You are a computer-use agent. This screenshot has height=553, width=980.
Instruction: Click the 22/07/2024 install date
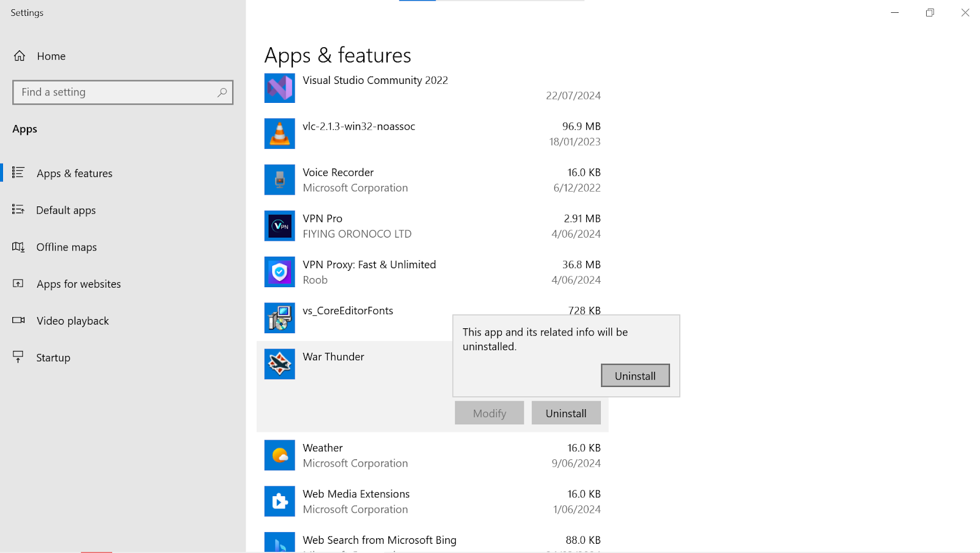click(573, 96)
